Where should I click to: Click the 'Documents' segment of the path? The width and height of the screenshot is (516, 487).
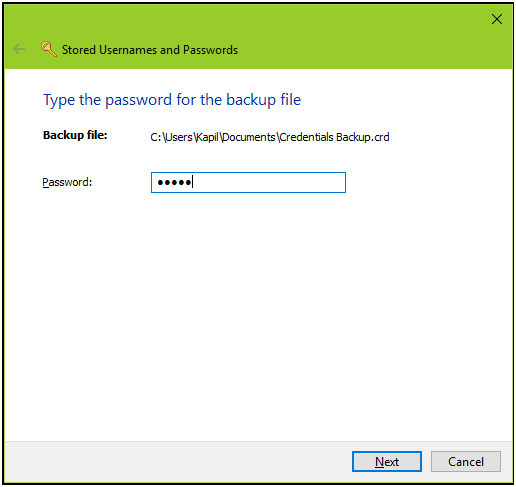coord(249,137)
